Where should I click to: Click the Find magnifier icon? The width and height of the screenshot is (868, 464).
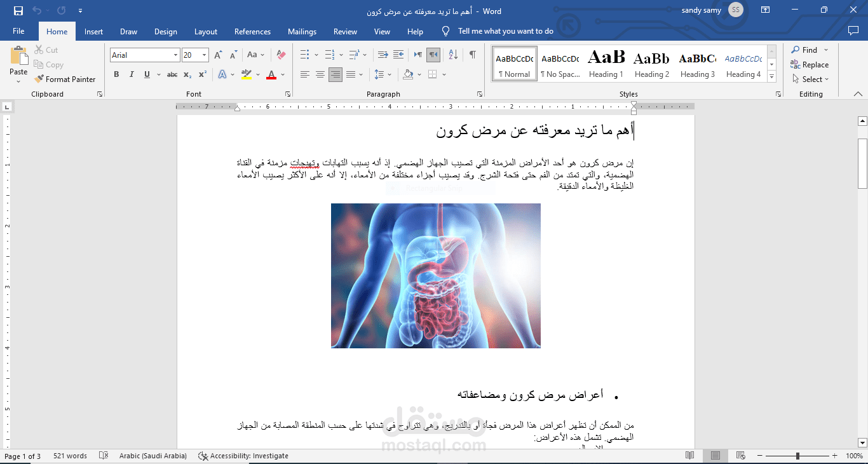796,50
